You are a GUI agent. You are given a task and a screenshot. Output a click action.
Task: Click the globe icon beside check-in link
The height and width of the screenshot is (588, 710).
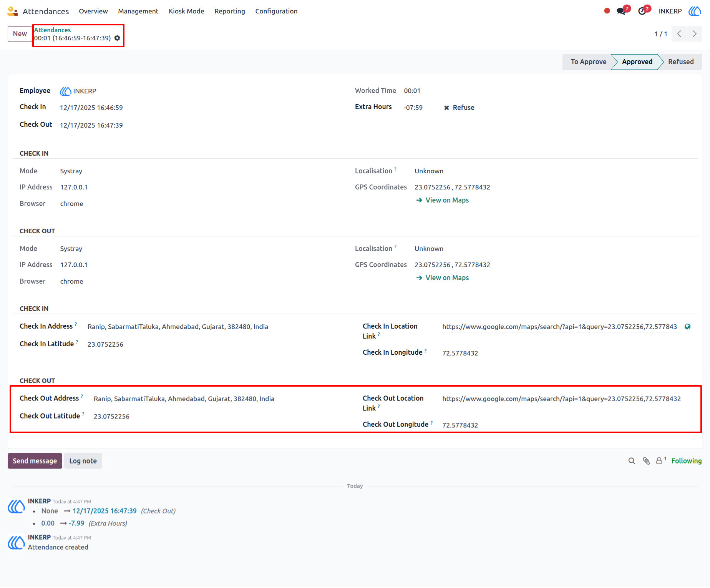pyautogui.click(x=688, y=327)
